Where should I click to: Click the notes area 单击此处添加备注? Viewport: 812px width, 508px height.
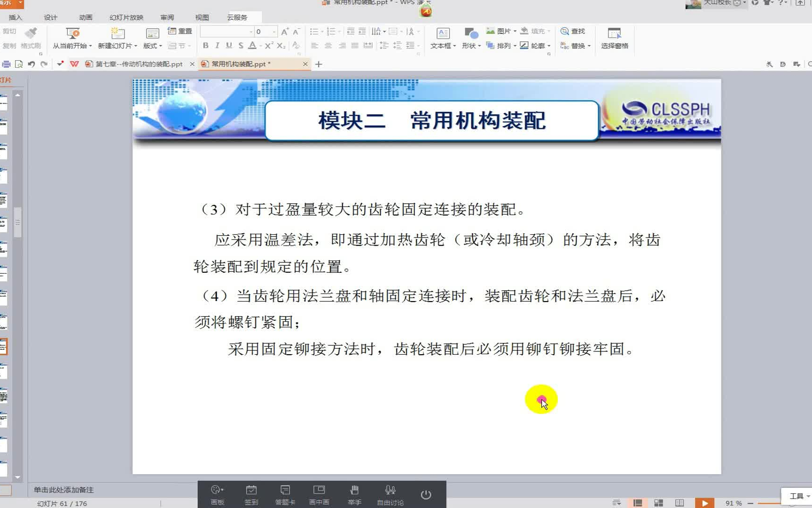pyautogui.click(x=64, y=490)
